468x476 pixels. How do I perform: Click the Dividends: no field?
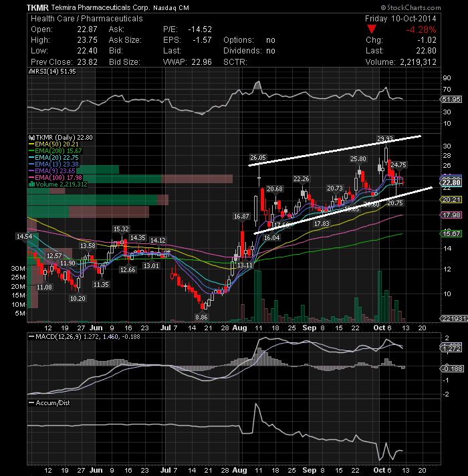[x=249, y=51]
